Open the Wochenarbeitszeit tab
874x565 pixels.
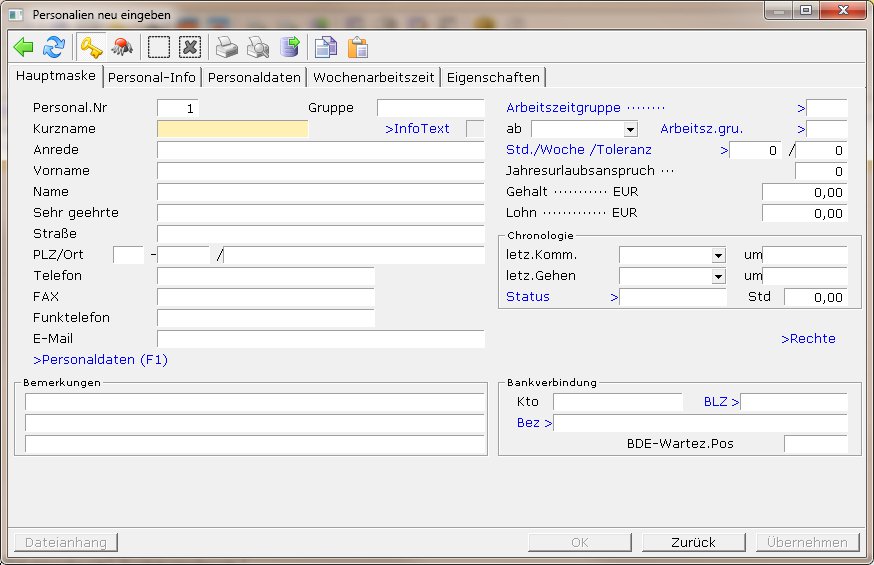tap(373, 77)
